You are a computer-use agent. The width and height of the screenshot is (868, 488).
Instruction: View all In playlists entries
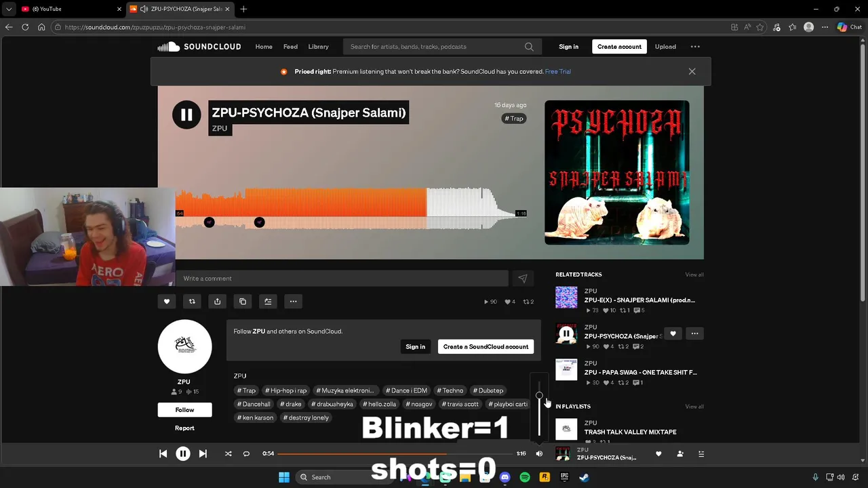pos(694,407)
